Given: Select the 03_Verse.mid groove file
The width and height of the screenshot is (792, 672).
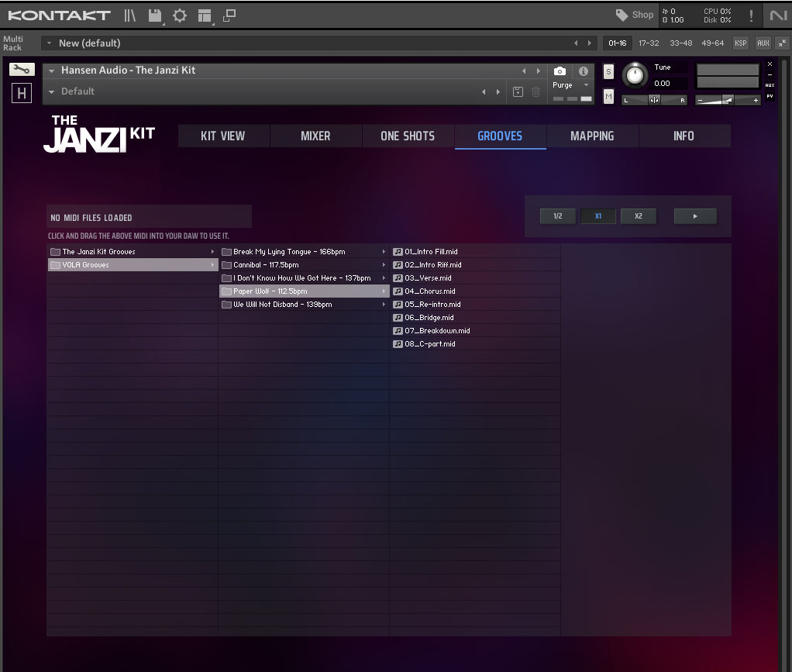Looking at the screenshot, I should click(x=428, y=278).
